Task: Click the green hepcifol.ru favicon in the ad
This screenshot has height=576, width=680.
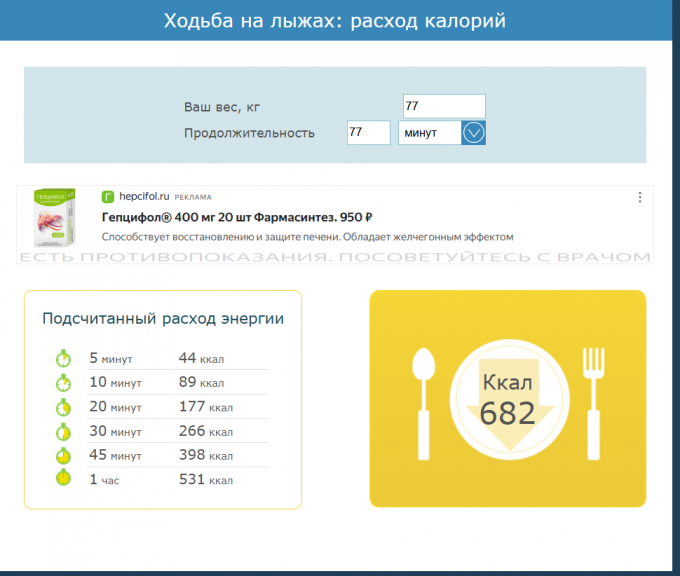Action: pyautogui.click(x=108, y=197)
